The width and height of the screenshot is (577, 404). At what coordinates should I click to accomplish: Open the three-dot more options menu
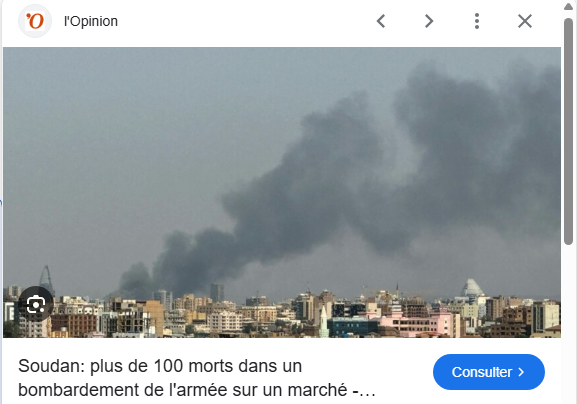477,21
